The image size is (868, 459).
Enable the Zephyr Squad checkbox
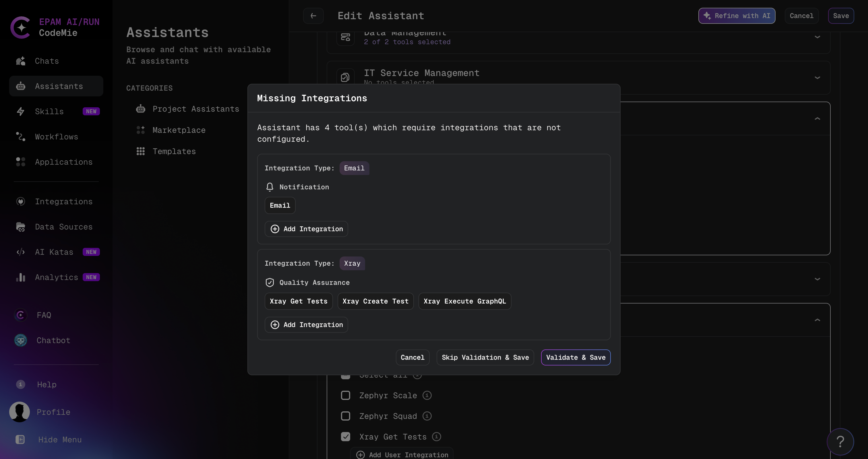coord(345,416)
